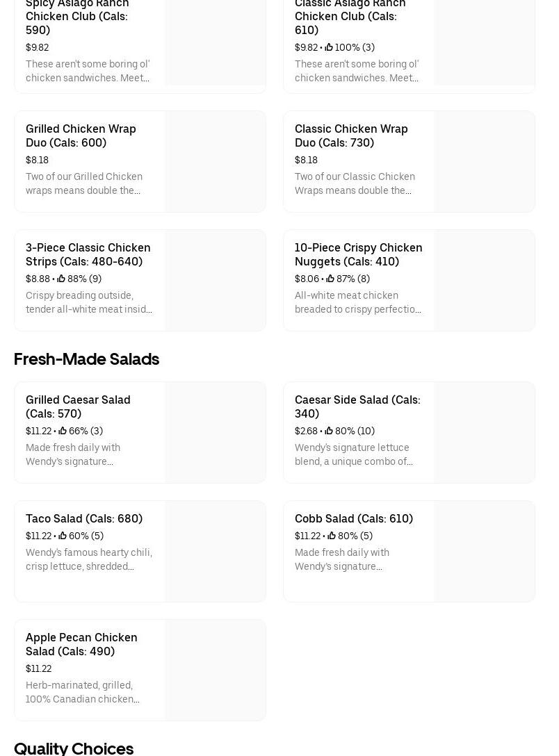The width and height of the screenshot is (559, 756).
Task: Choose the Spicy Asiago Ranch Chicken Club
Action: click(77, 16)
